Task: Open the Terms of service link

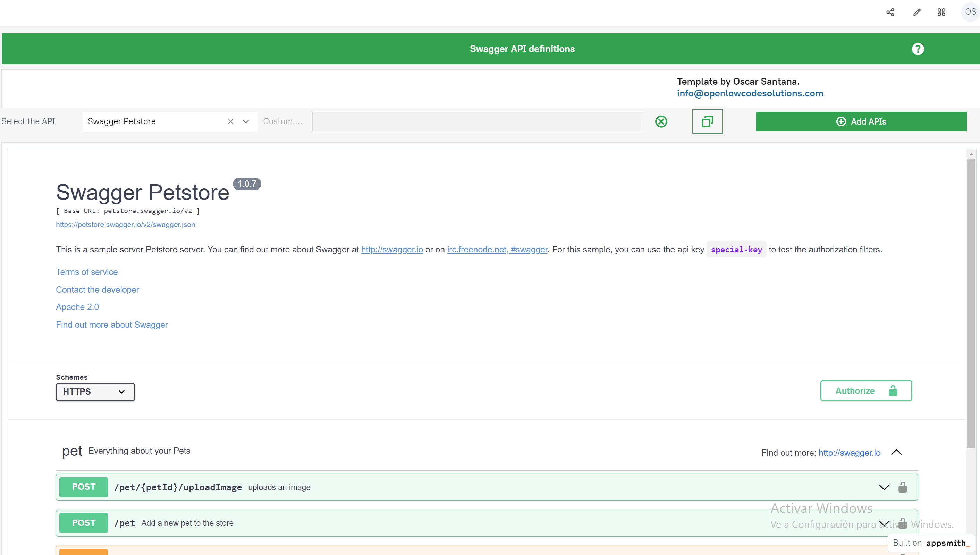Action: pos(87,272)
